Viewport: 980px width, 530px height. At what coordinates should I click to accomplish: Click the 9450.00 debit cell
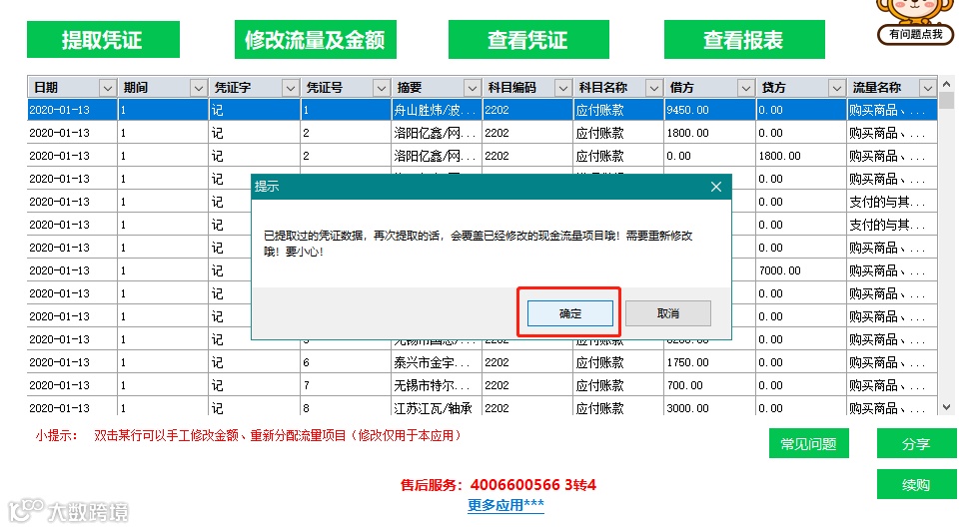709,110
